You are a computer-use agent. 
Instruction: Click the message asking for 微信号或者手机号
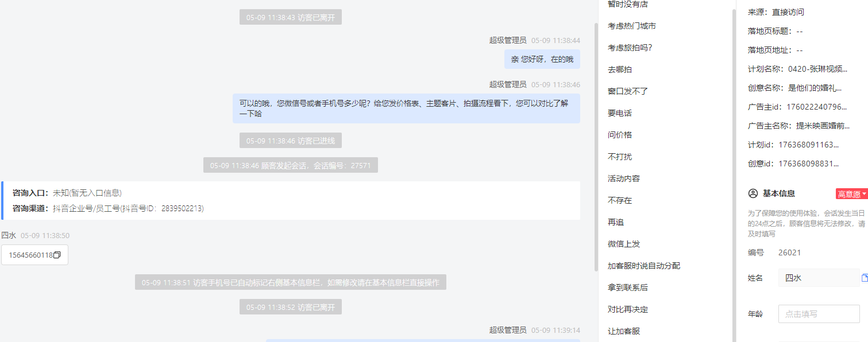click(x=406, y=108)
